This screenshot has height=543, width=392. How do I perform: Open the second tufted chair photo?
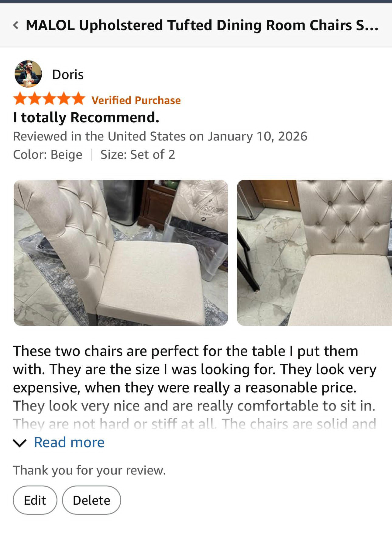point(315,253)
